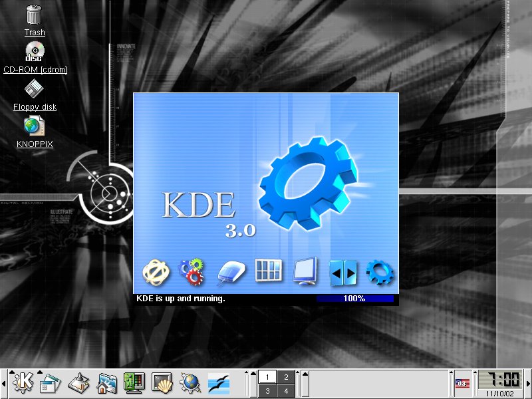The height and width of the screenshot is (399, 532).
Task: Click the atom icon on the KDE splash
Action: click(x=156, y=272)
